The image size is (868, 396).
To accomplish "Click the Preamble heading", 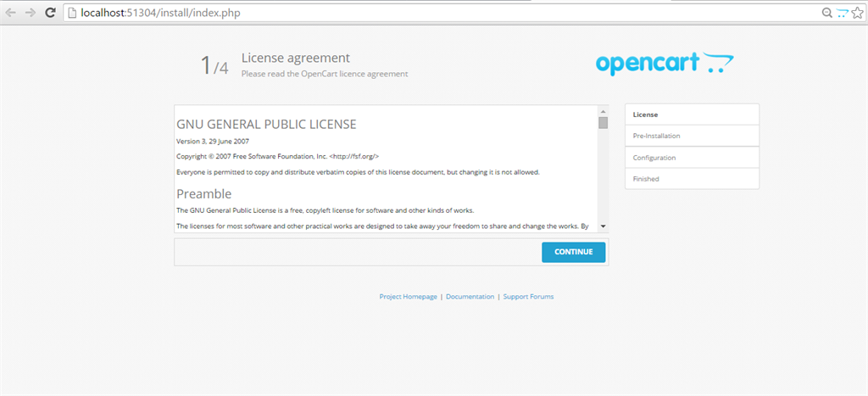I will pos(203,194).
